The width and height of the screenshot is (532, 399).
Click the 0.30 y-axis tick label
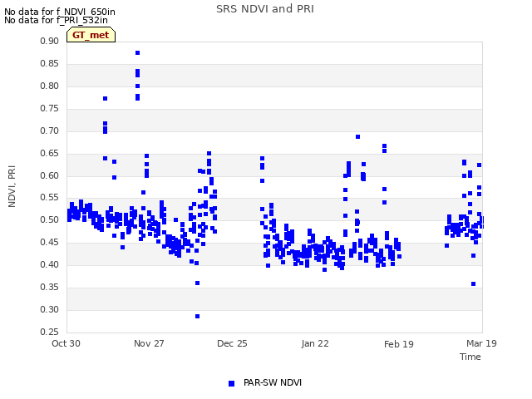[49, 309]
